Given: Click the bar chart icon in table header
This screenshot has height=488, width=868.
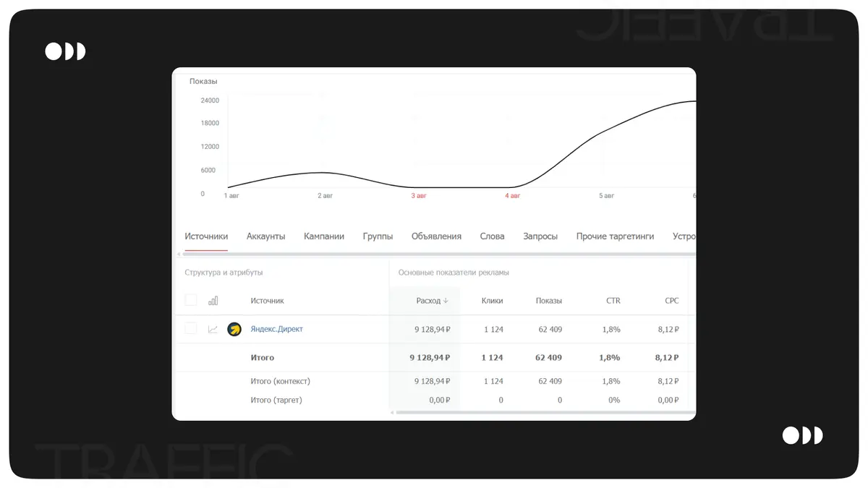Looking at the screenshot, I should pos(213,301).
